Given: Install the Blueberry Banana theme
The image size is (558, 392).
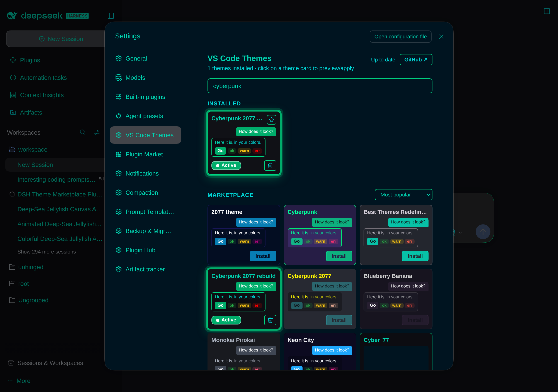Looking at the screenshot, I should click(x=415, y=320).
